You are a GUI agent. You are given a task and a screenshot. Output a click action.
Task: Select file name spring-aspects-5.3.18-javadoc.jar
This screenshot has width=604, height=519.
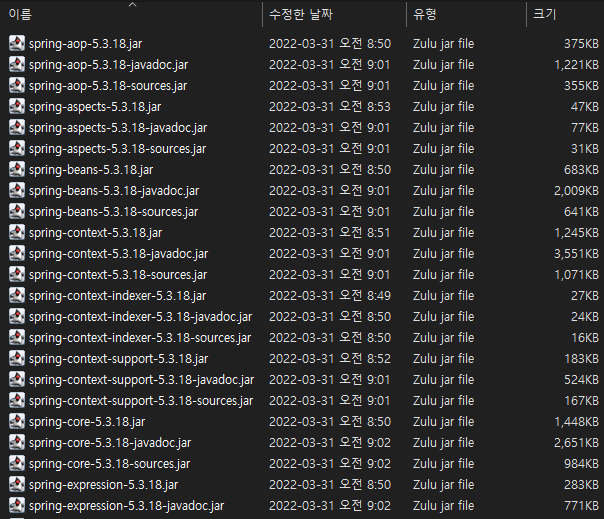coord(118,128)
